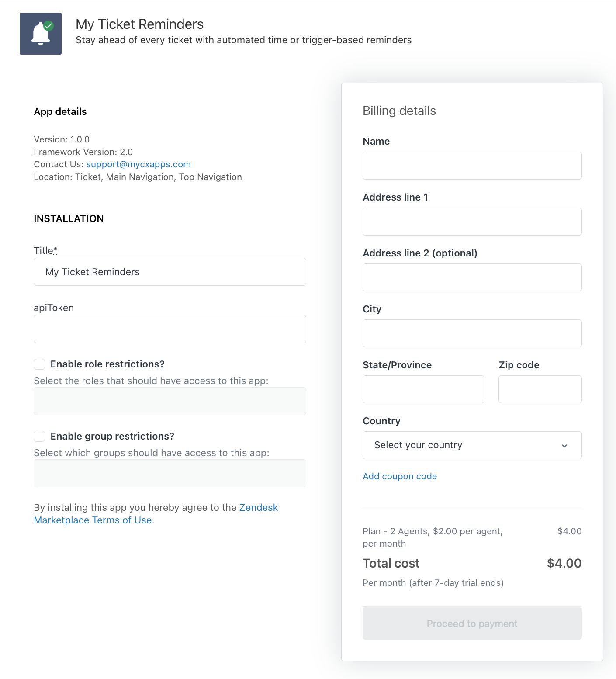The height and width of the screenshot is (679, 616).
Task: Click the Address line 2 optional field
Action: [472, 277]
